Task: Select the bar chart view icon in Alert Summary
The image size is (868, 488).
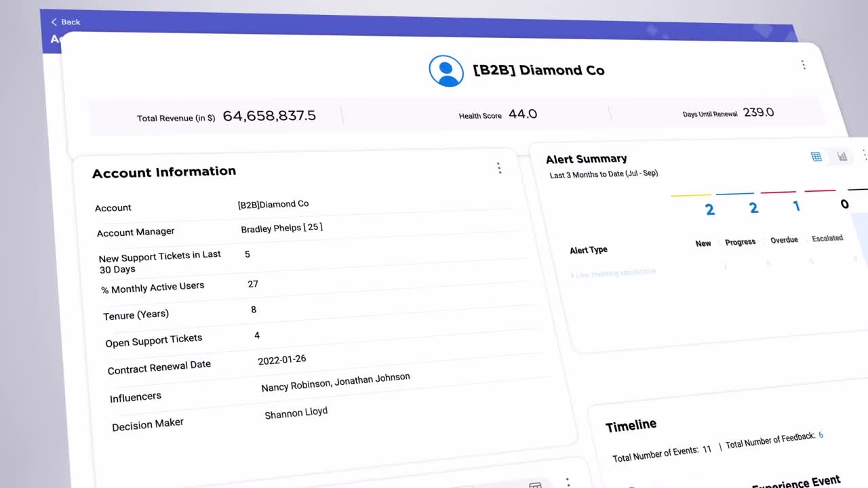Action: pos(842,157)
